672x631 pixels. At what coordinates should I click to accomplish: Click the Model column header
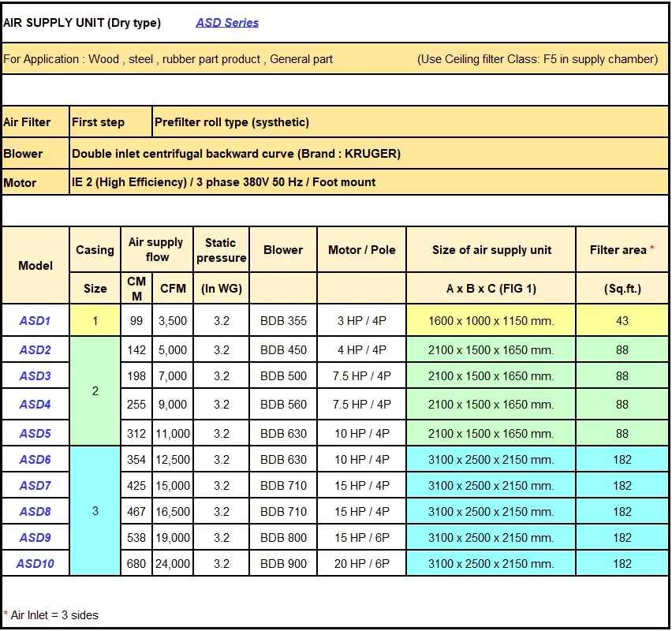35,265
